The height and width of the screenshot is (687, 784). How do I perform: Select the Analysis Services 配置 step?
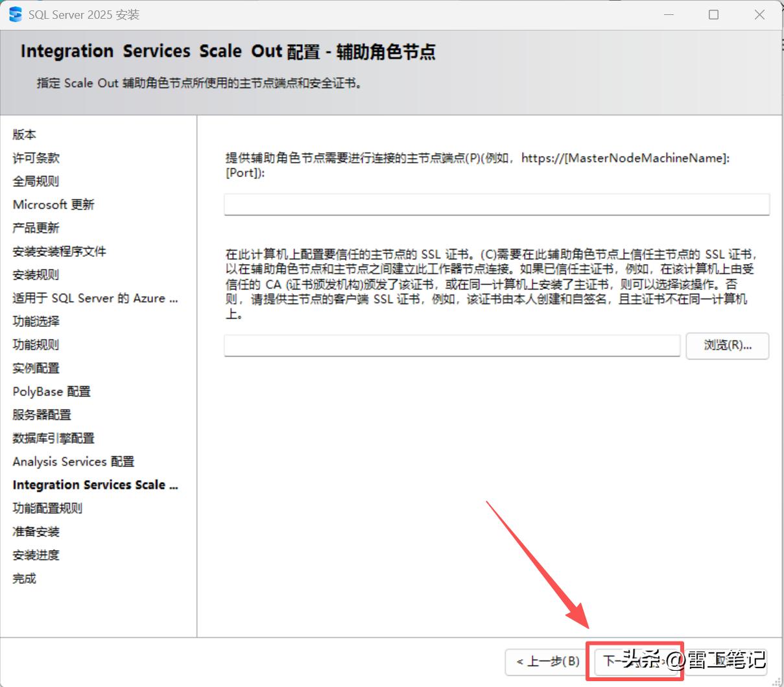pos(74,461)
